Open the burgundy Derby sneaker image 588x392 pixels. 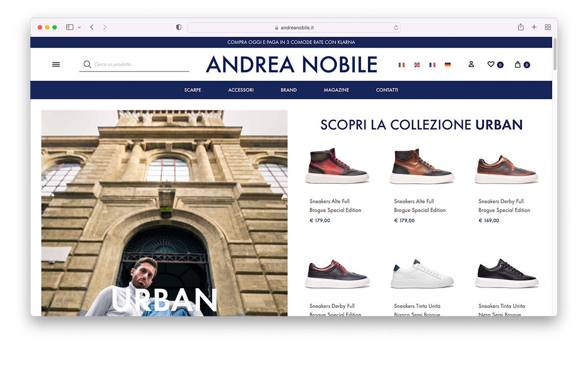(x=337, y=274)
